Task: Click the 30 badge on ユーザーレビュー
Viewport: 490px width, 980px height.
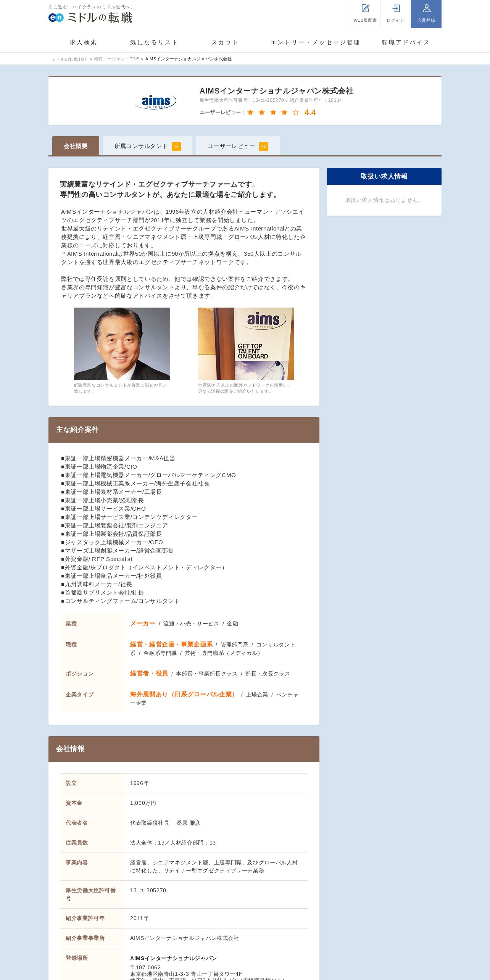Action: click(x=264, y=147)
